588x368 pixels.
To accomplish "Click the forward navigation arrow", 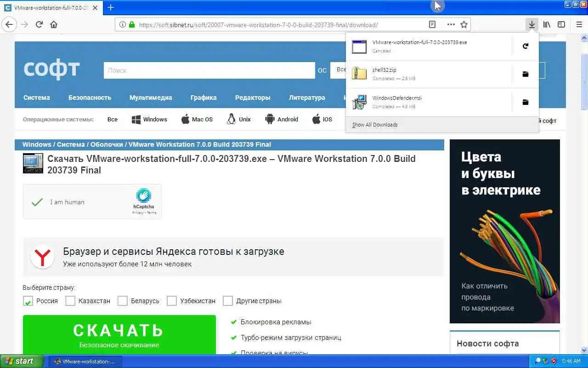I will 24,24.
